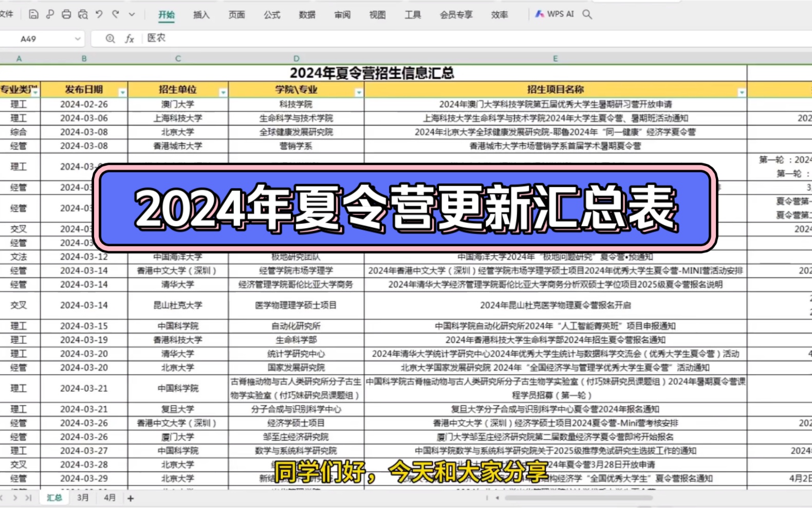Click horizontal scrollbar left arrow
The height and width of the screenshot is (508, 812).
coord(497,498)
